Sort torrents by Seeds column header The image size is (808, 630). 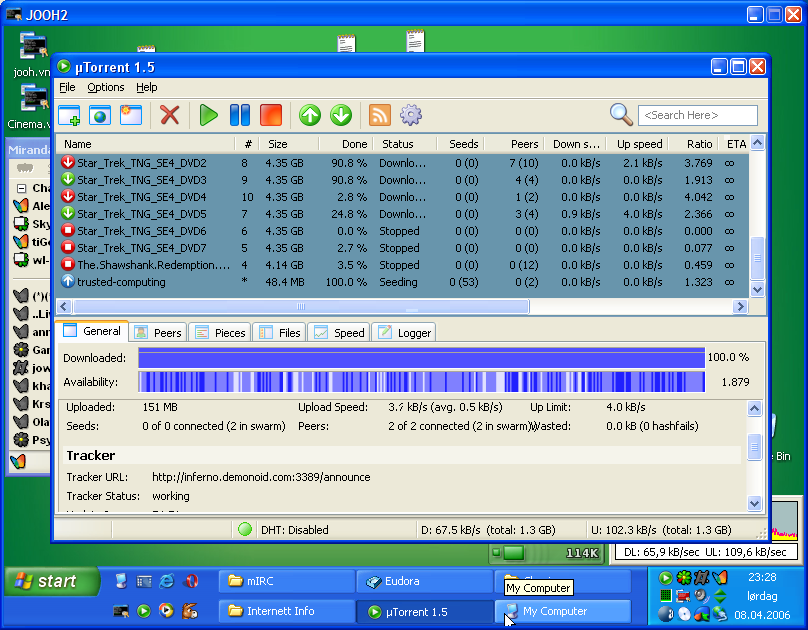pos(460,144)
